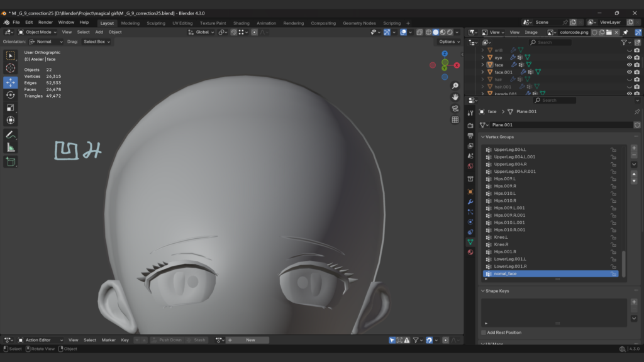Open the Render menu

[45, 22]
